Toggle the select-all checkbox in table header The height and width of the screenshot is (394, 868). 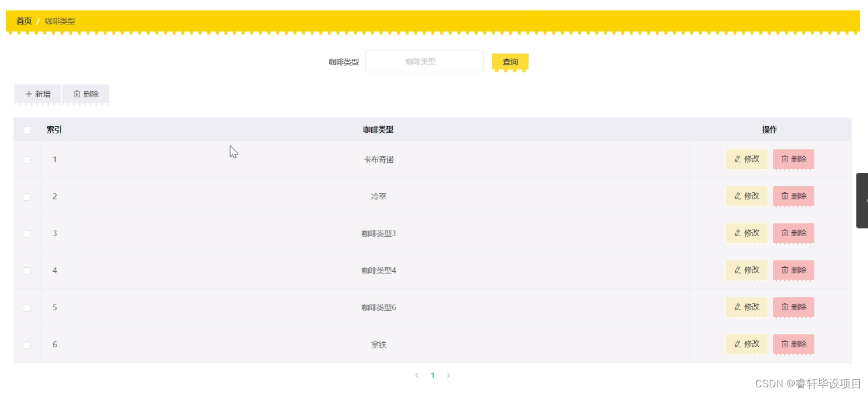pos(26,129)
